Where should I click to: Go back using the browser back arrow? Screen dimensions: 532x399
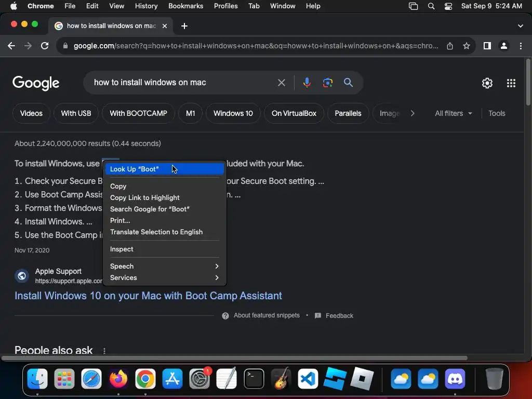(x=11, y=46)
